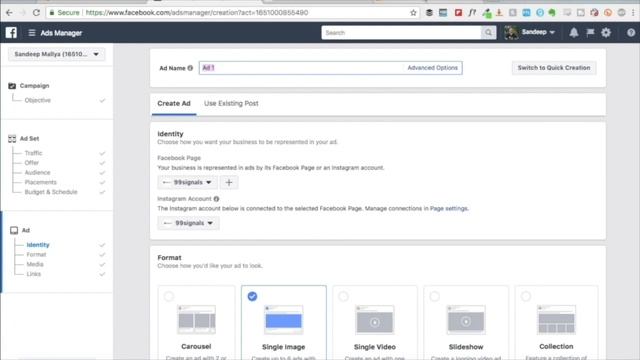Click the Ad section icon in sidebar
Image resolution: width=640 pixels, height=360 pixels.
(14, 230)
